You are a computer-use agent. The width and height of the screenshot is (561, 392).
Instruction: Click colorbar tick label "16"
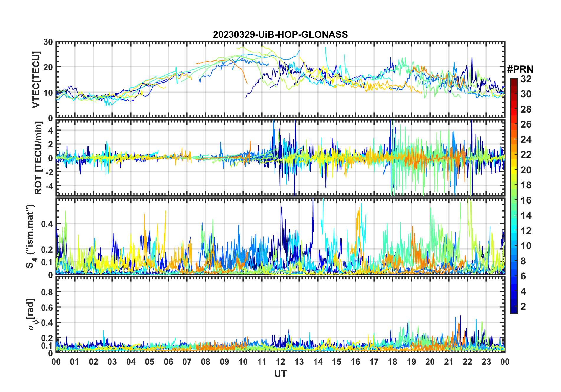[x=526, y=200]
